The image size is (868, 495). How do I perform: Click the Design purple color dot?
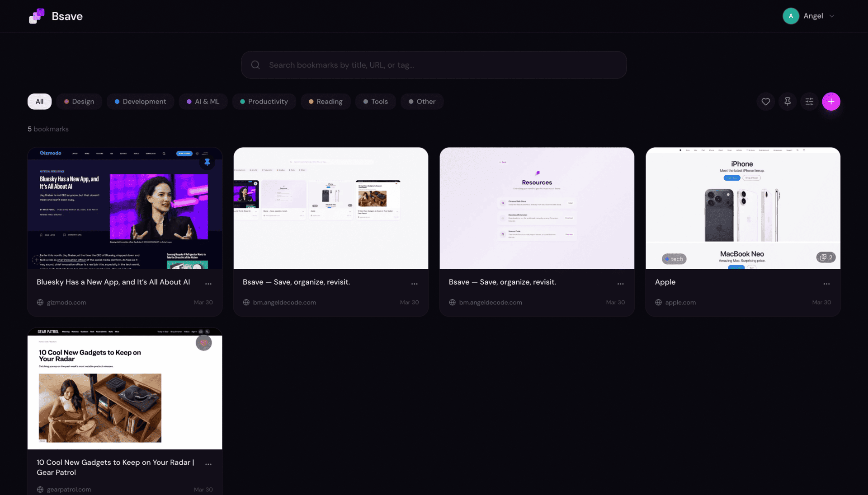coord(66,102)
